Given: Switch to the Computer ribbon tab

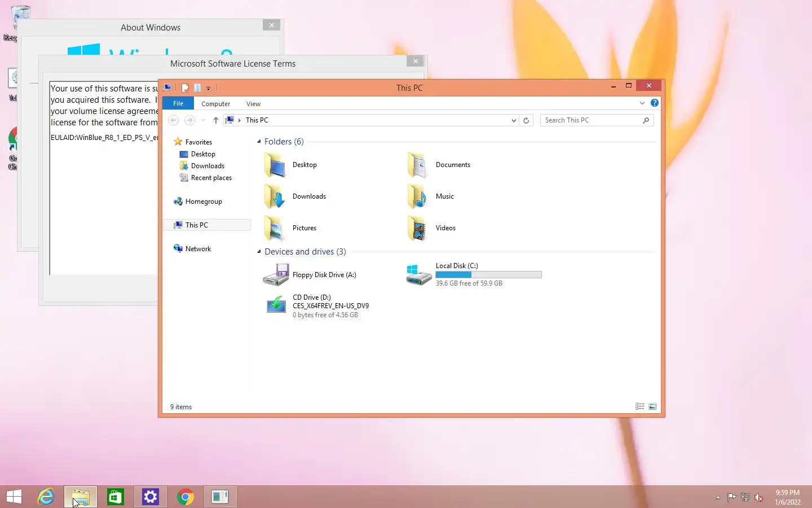Looking at the screenshot, I should [215, 104].
